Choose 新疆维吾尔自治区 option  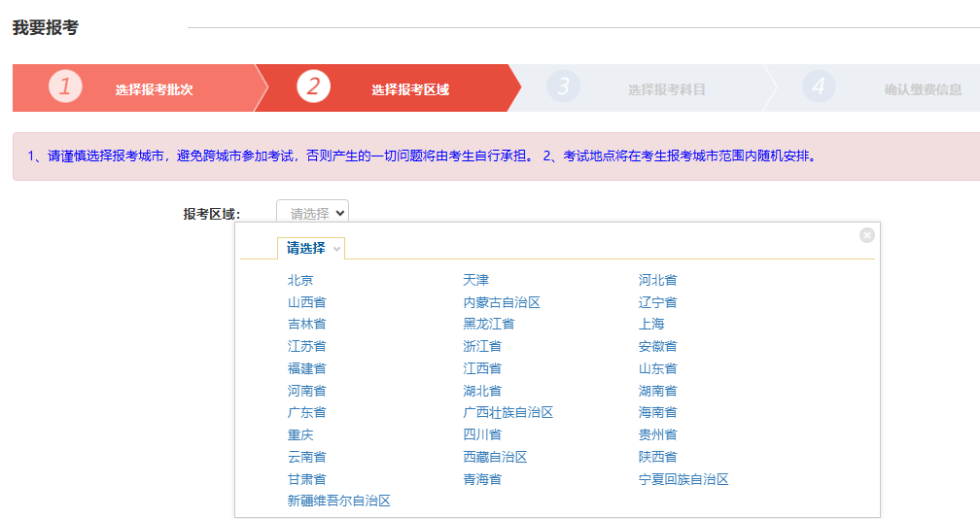tap(338, 502)
